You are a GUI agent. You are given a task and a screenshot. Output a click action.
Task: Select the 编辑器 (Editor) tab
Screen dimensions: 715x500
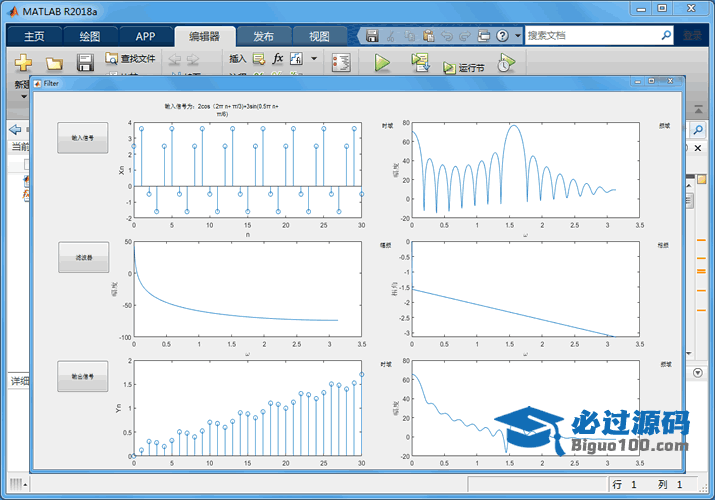(205, 36)
